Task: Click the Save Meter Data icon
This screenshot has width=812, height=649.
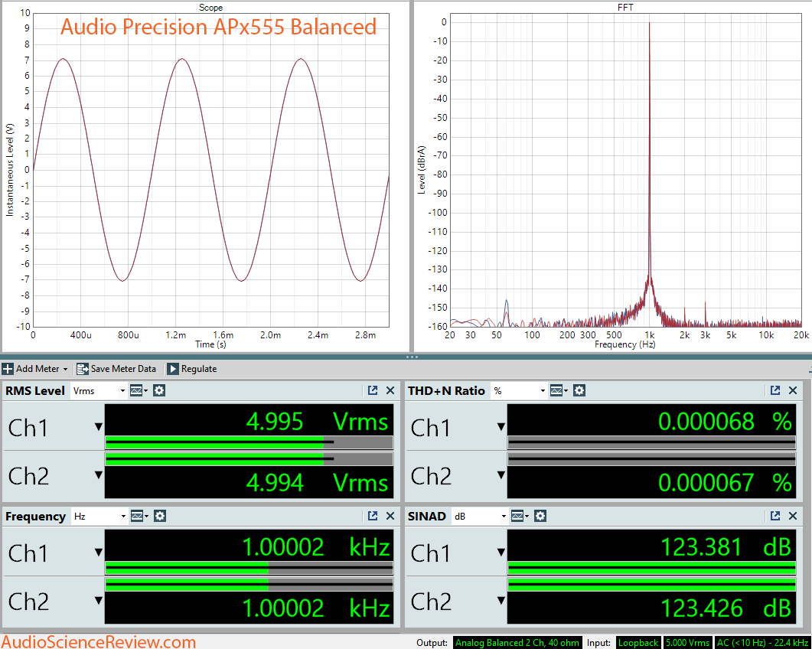Action: (x=83, y=369)
